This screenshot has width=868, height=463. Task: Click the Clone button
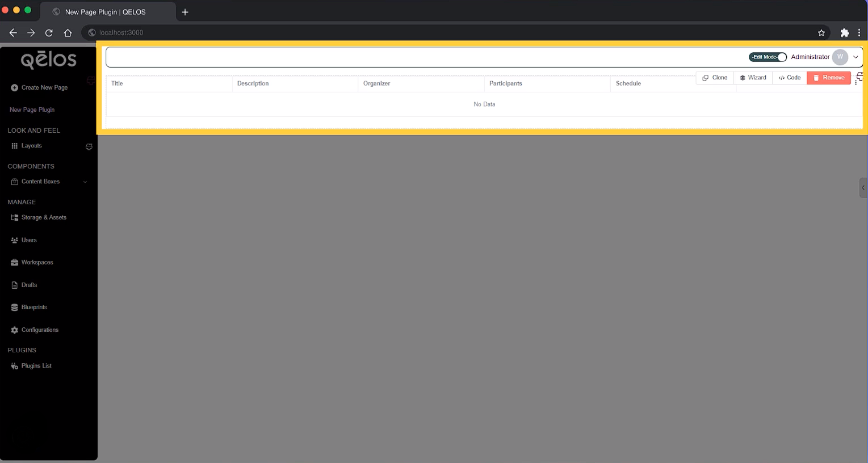(715, 78)
